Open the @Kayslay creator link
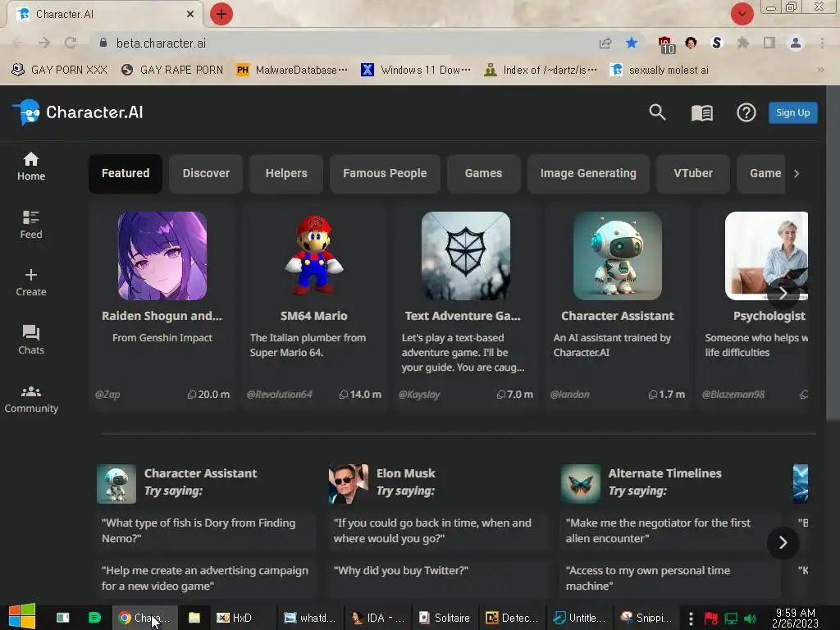 click(x=419, y=395)
